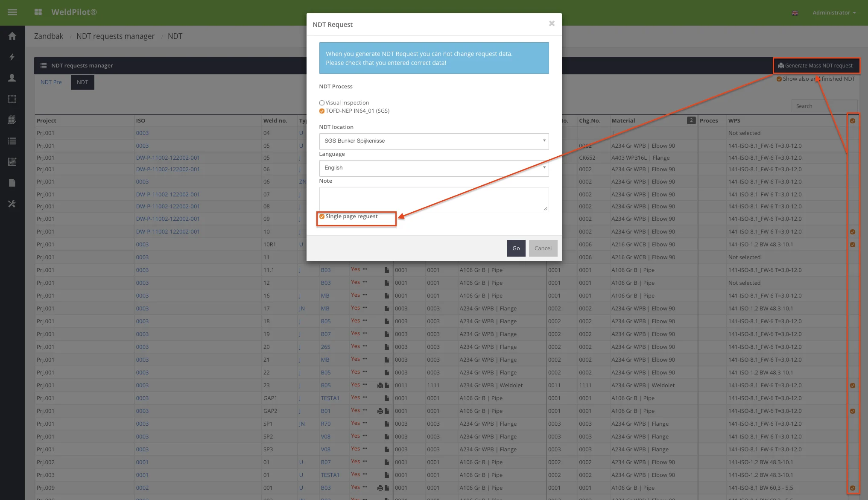This screenshot has height=500, width=868.
Task: Open the hamburger menu icon
Action: [x=12, y=12]
